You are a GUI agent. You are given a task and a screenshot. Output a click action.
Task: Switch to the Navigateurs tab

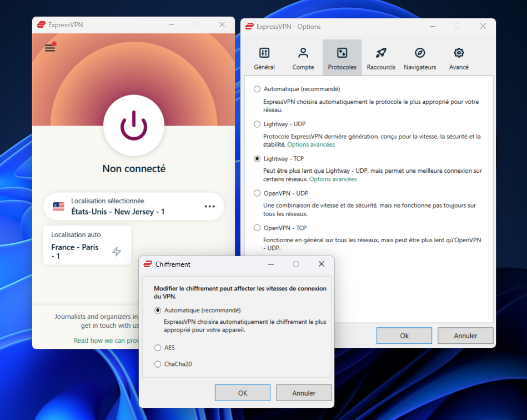coord(420,58)
